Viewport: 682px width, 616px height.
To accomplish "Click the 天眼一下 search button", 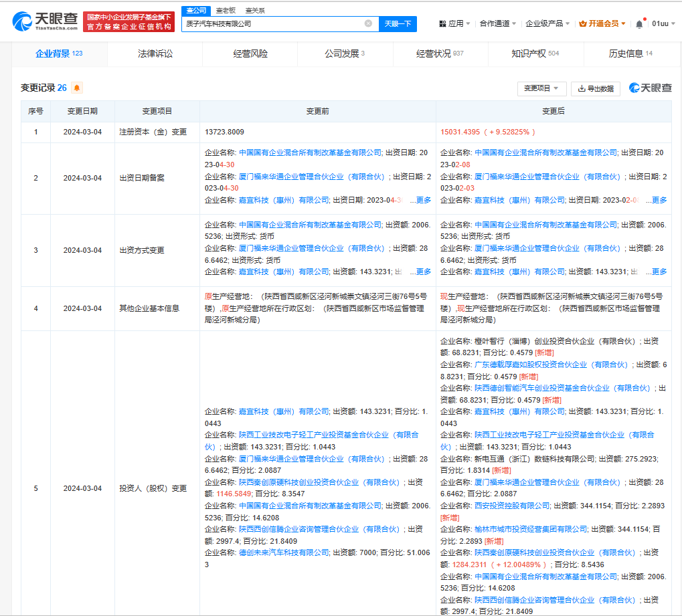I will (x=398, y=24).
